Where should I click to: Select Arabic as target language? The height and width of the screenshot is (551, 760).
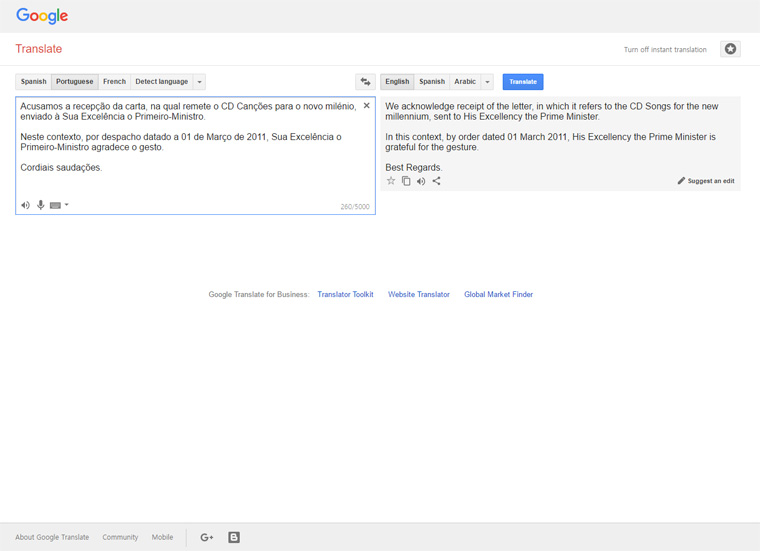pyautogui.click(x=465, y=82)
